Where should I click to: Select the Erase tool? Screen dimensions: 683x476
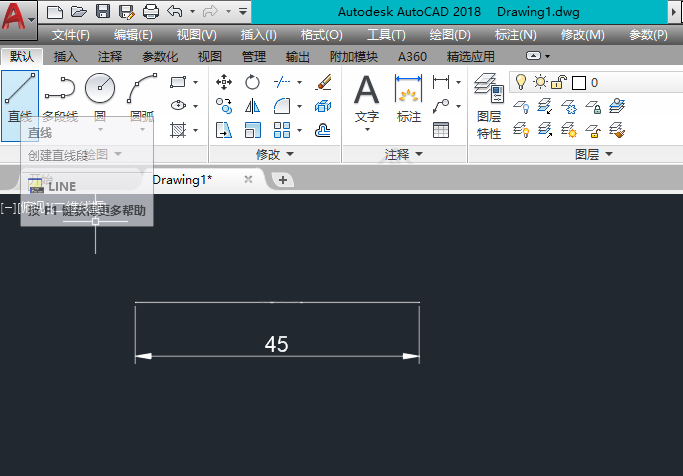tap(323, 82)
